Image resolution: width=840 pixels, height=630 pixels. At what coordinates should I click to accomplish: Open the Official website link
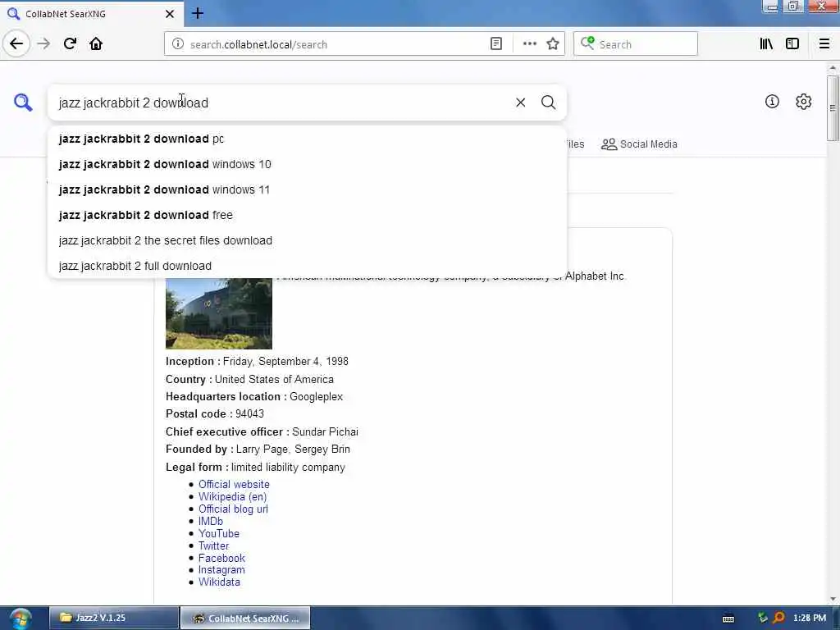click(x=234, y=484)
